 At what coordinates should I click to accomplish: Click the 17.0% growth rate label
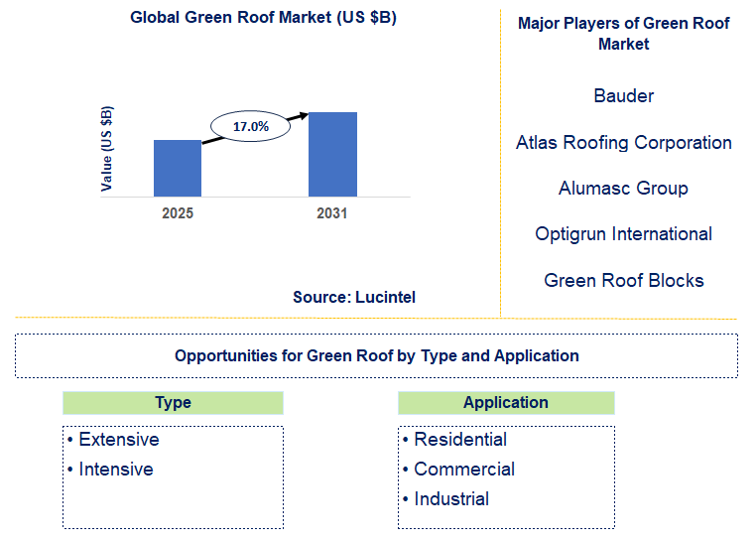(251, 126)
